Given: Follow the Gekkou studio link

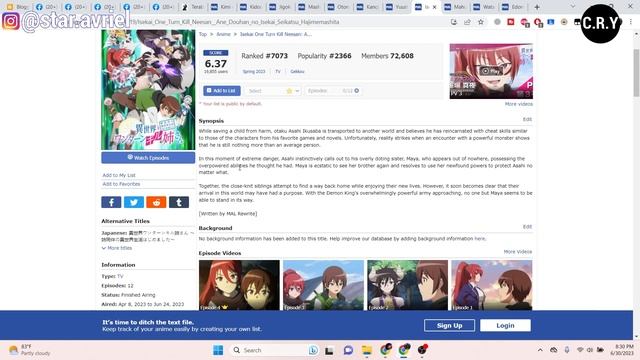Looking at the screenshot, I should [298, 71].
